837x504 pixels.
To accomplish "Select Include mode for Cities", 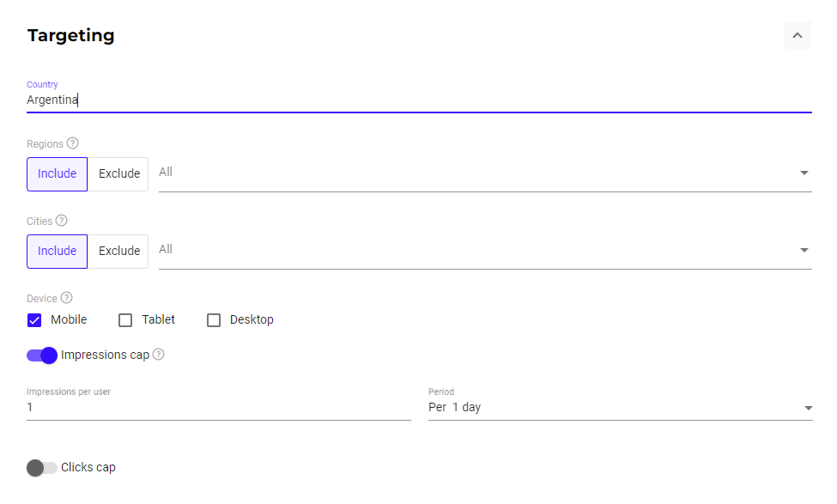I will coord(57,251).
